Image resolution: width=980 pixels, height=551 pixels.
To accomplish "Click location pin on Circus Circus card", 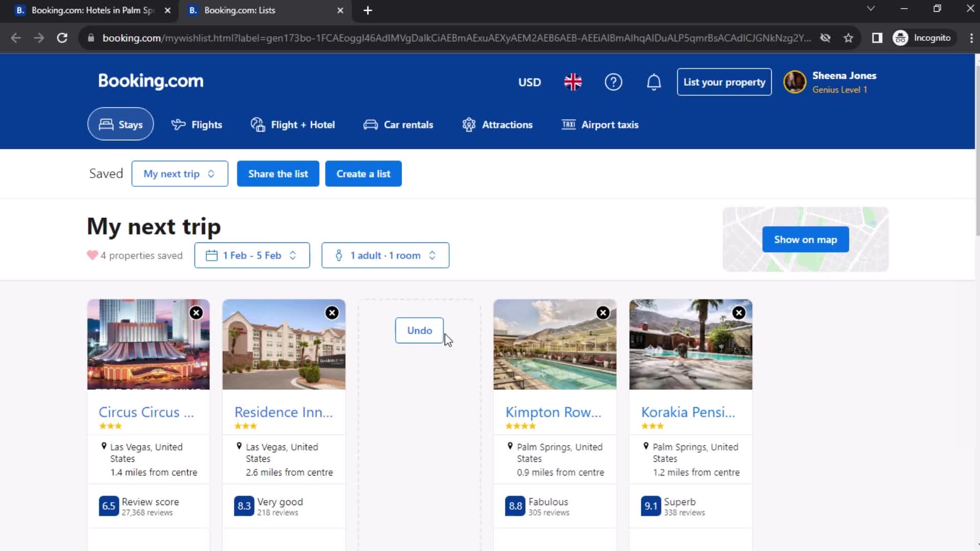I will tap(104, 446).
